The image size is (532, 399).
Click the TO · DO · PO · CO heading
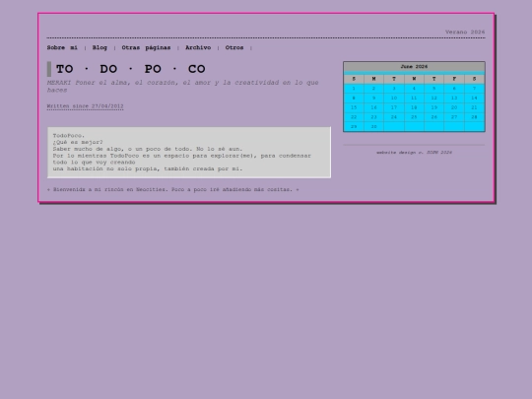tap(131, 69)
